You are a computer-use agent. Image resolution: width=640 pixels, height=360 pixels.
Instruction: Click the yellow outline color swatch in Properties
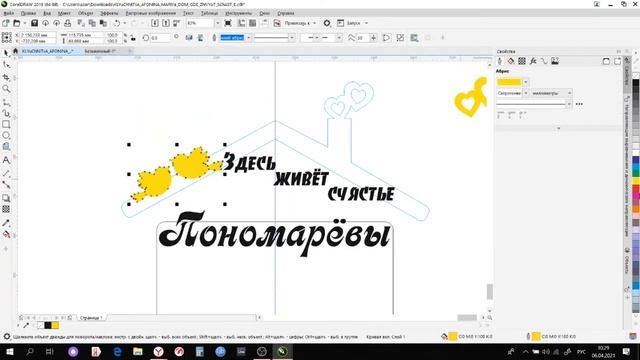tap(509, 82)
